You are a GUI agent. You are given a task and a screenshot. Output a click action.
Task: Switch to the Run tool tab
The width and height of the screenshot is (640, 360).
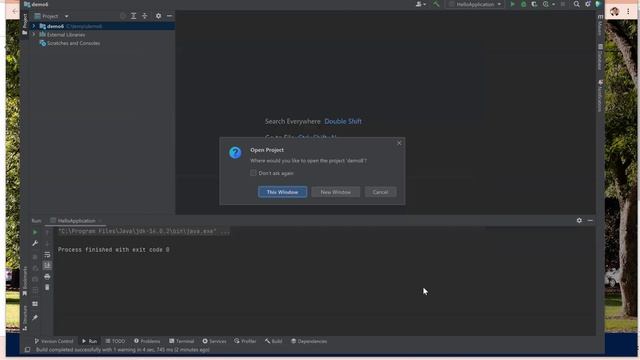click(x=89, y=341)
